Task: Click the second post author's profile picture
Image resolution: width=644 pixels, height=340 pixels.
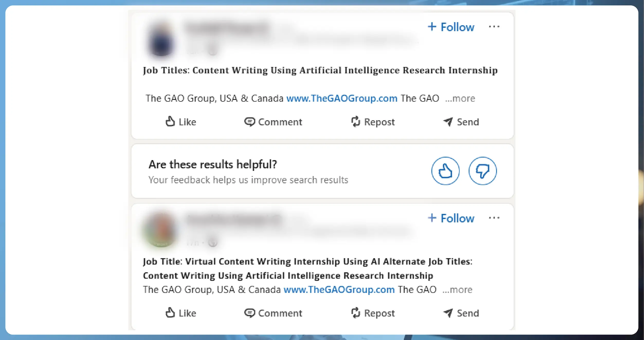Action: 161,230
